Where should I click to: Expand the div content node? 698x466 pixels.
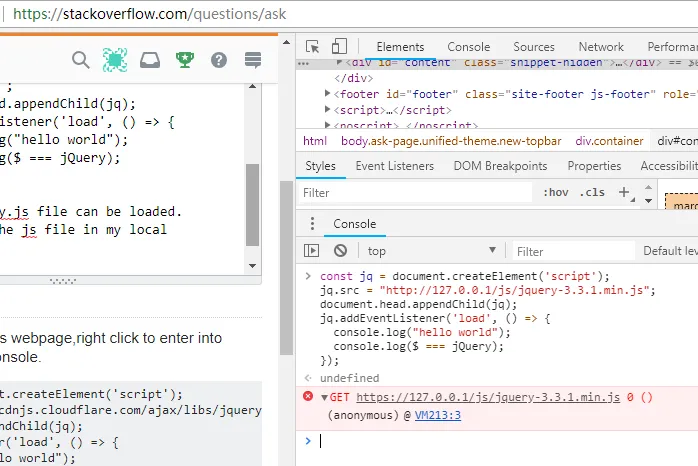point(339,62)
